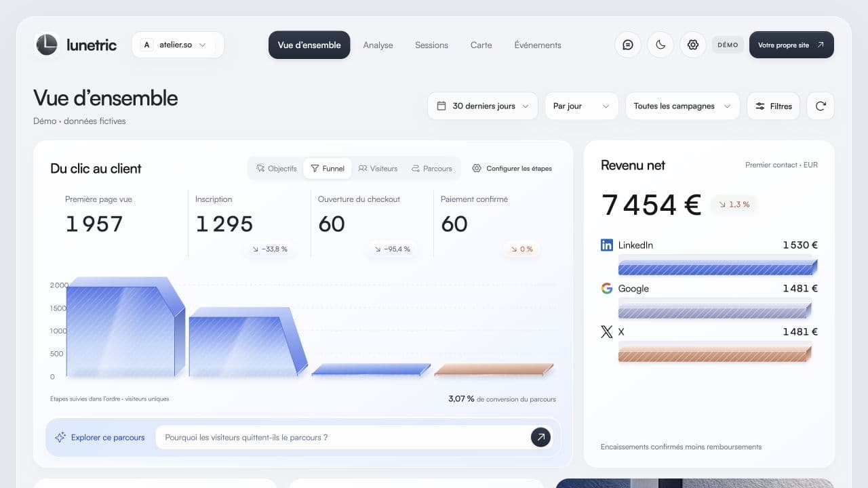Click the Première page vue funnel bar
The image size is (868, 488).
click(x=125, y=327)
